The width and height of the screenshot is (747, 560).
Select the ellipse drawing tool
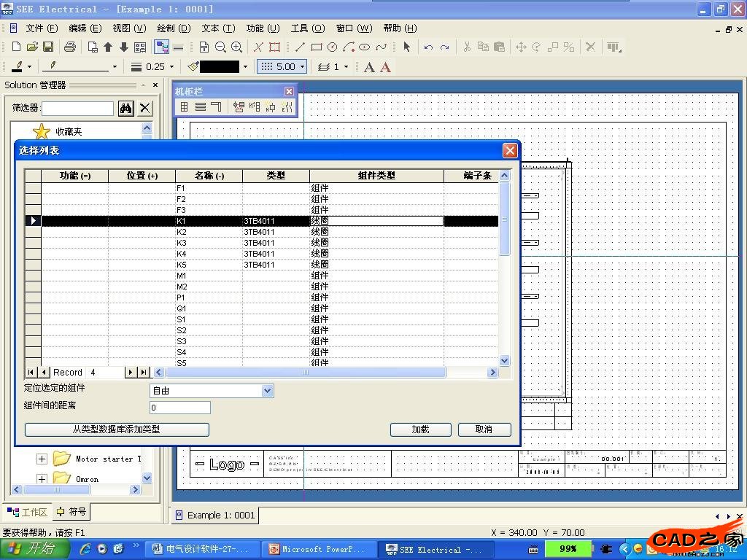tap(365, 47)
